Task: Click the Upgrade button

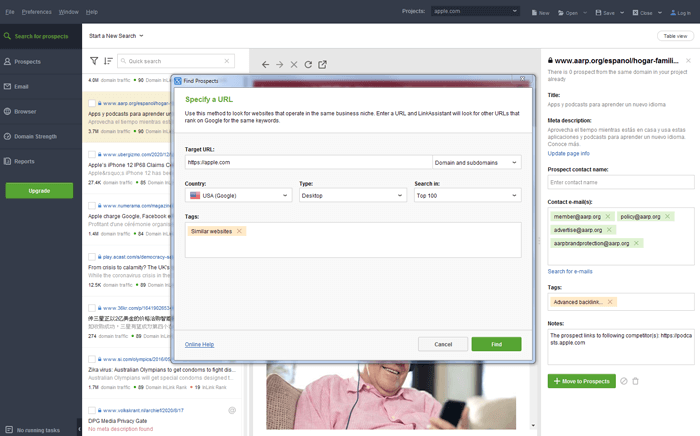Action: (39, 191)
